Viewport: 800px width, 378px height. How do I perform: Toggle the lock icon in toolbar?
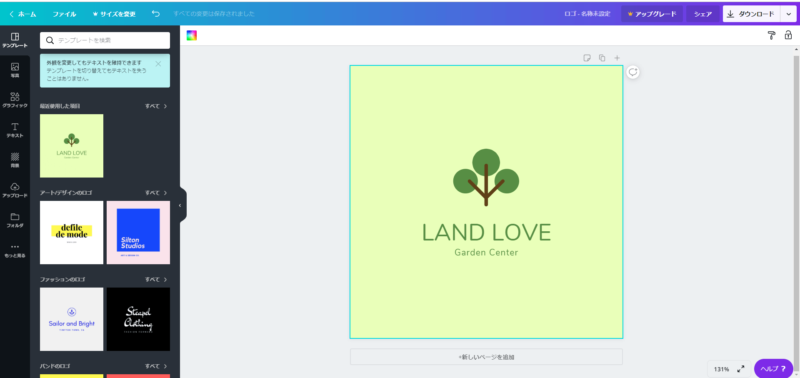pos(788,35)
